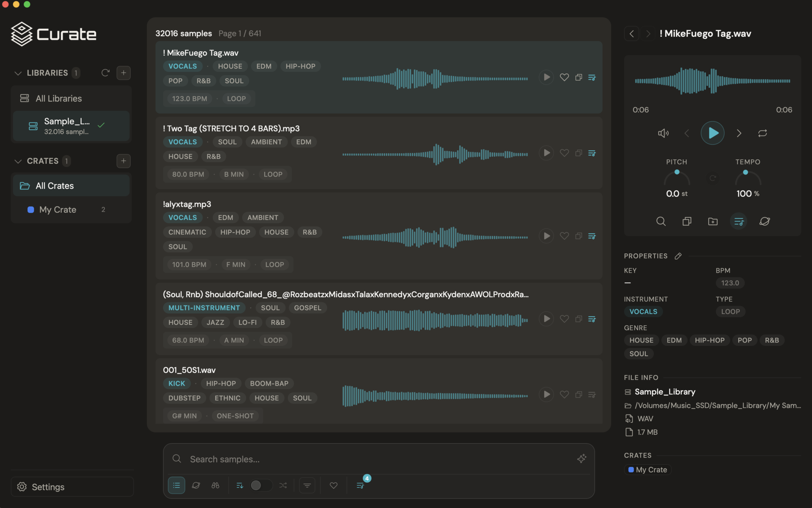Click the find-similar stacked squares icon under player
This screenshot has height=508, width=812.
click(687, 221)
